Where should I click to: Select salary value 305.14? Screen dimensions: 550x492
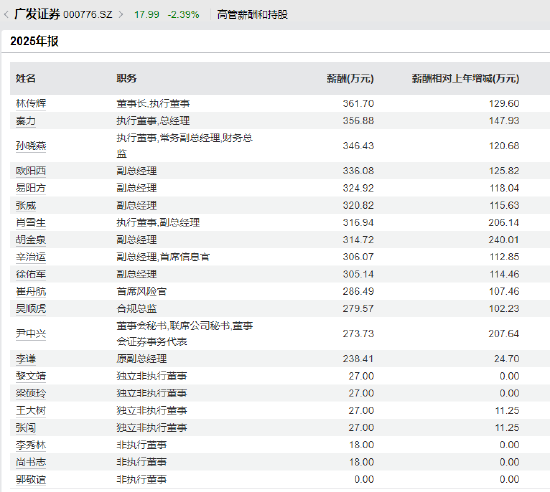tap(358, 274)
